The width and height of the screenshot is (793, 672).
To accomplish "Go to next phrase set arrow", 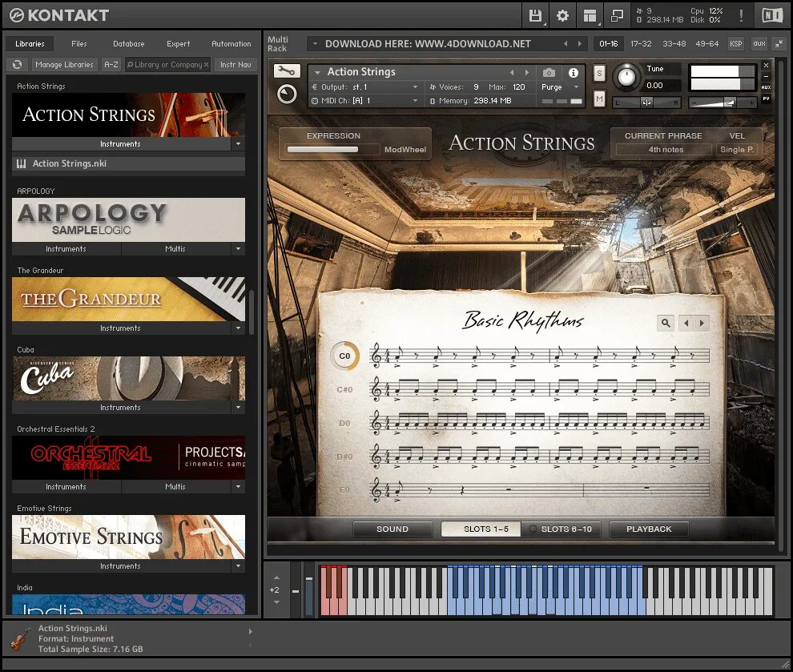I will 702,323.
